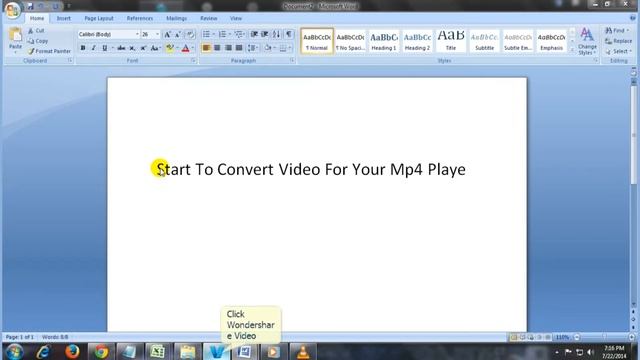Open the Office button menu
The width and height of the screenshot is (640, 360).
pos(12,10)
